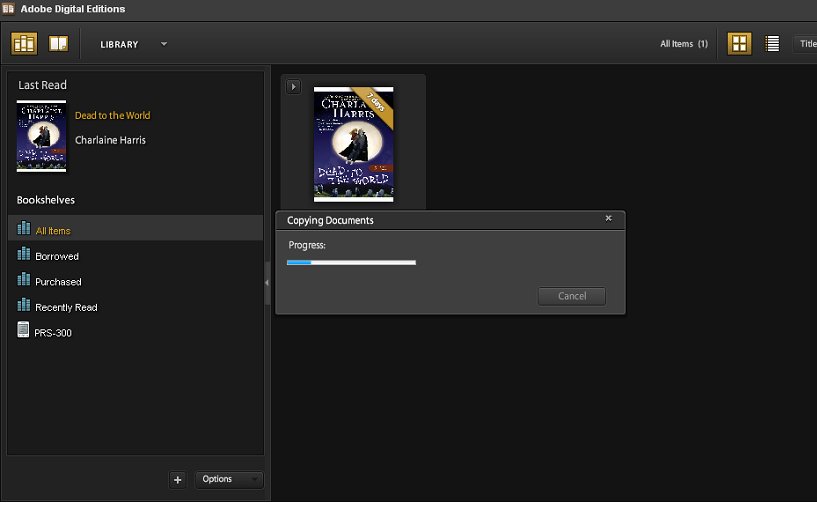Image resolution: width=817 pixels, height=505 pixels.
Task: Select the Purchased bookshelf
Action: click(x=135, y=281)
